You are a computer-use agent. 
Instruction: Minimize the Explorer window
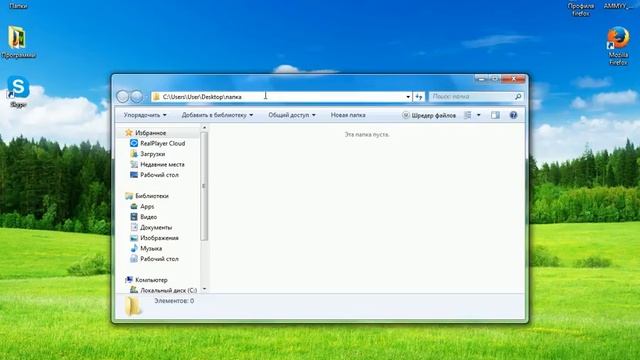pos(481,79)
